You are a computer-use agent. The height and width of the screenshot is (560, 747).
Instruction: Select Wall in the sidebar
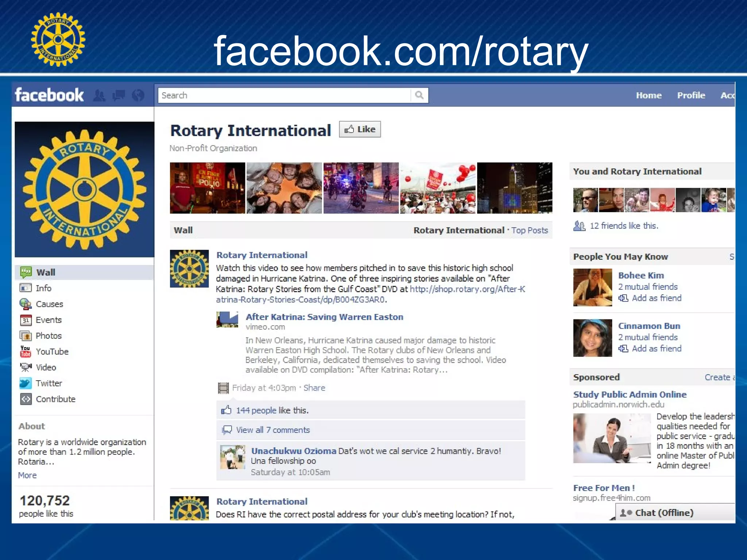[84, 272]
